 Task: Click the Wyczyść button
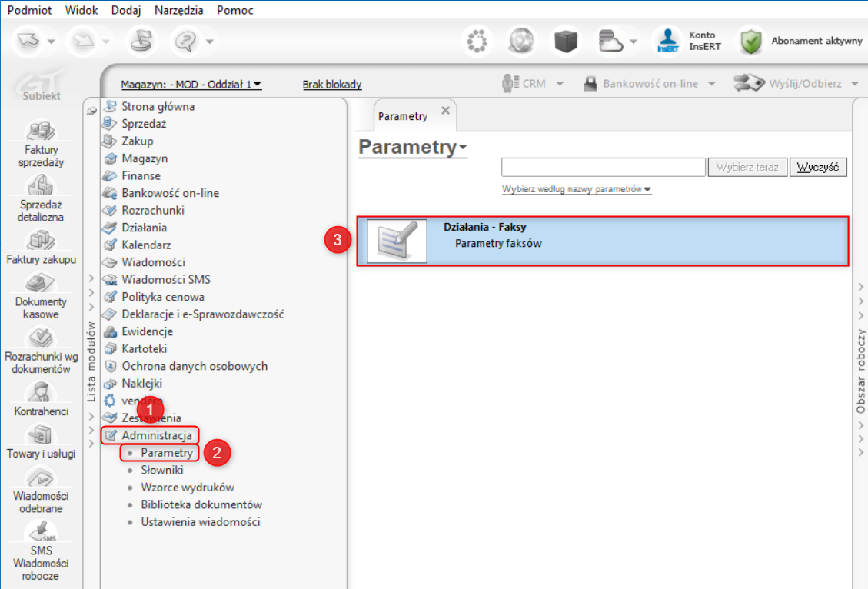tap(818, 167)
